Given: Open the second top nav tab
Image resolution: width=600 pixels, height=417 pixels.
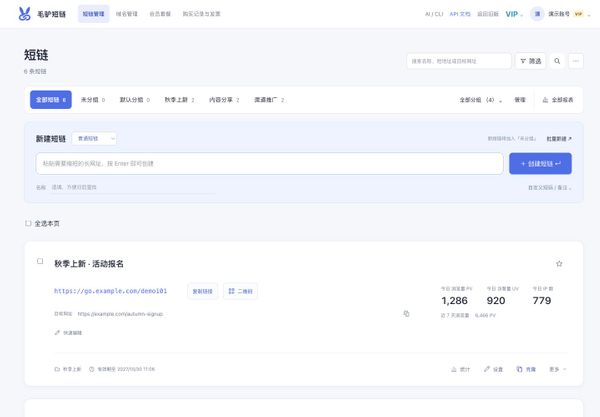Looking at the screenshot, I should [127, 14].
